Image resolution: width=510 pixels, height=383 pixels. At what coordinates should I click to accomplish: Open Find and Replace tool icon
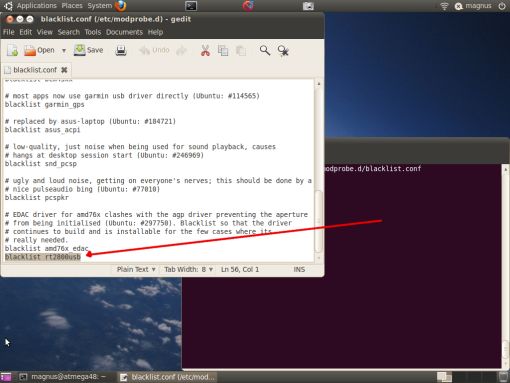click(x=283, y=50)
